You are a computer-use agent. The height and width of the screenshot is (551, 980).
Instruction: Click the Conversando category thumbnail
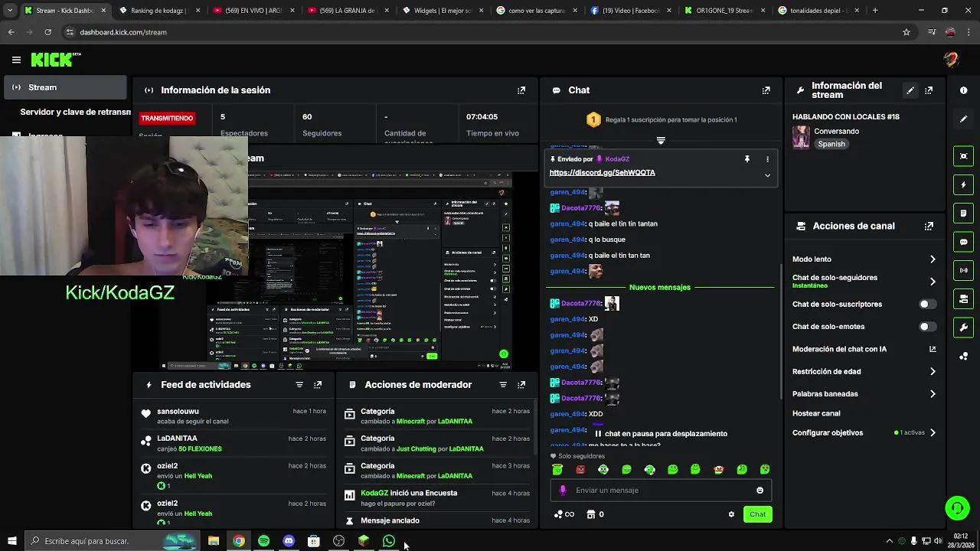801,137
